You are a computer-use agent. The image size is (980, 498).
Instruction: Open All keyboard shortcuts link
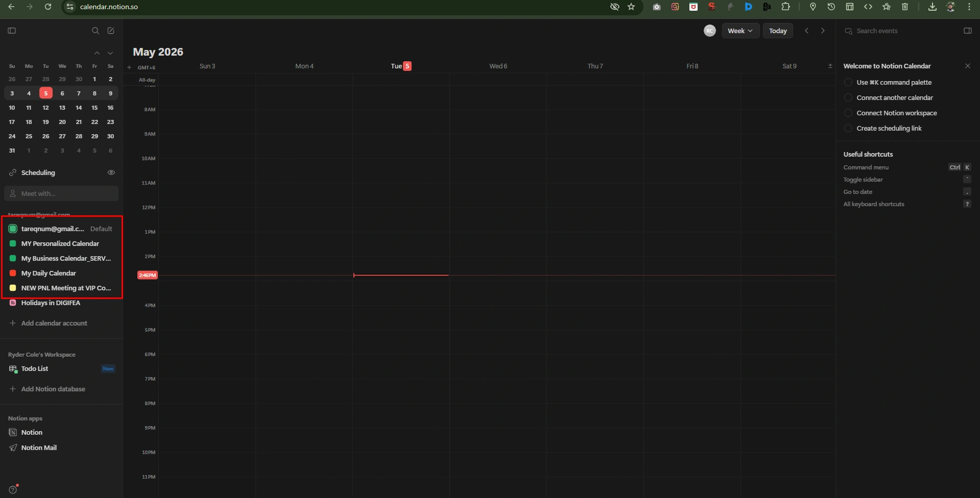(874, 204)
